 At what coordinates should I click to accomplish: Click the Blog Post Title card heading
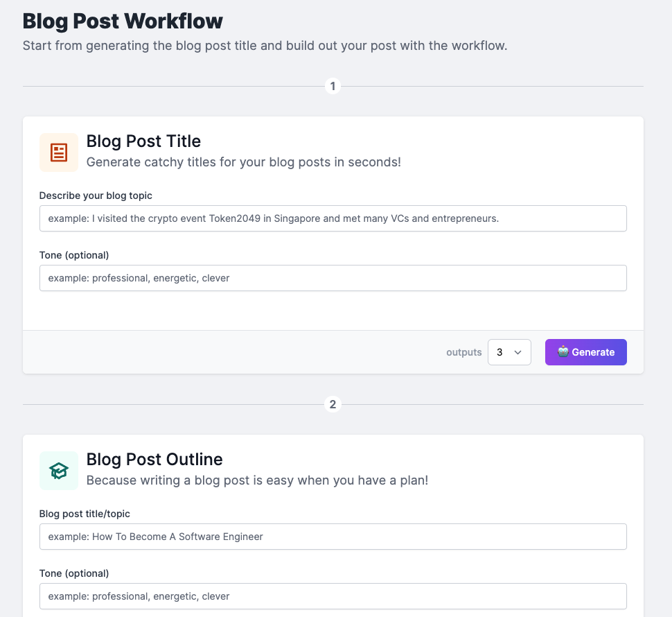[143, 141]
